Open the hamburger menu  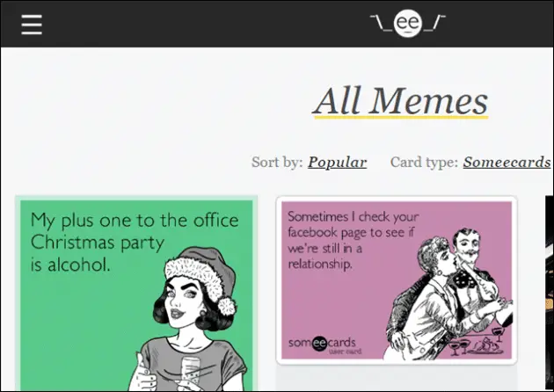point(32,25)
